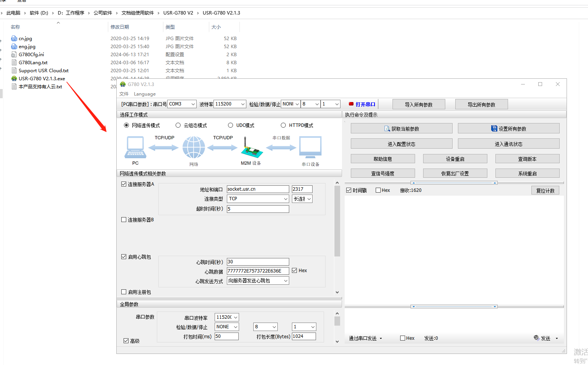Open the Language menu
The height and width of the screenshot is (365, 588).
(145, 94)
